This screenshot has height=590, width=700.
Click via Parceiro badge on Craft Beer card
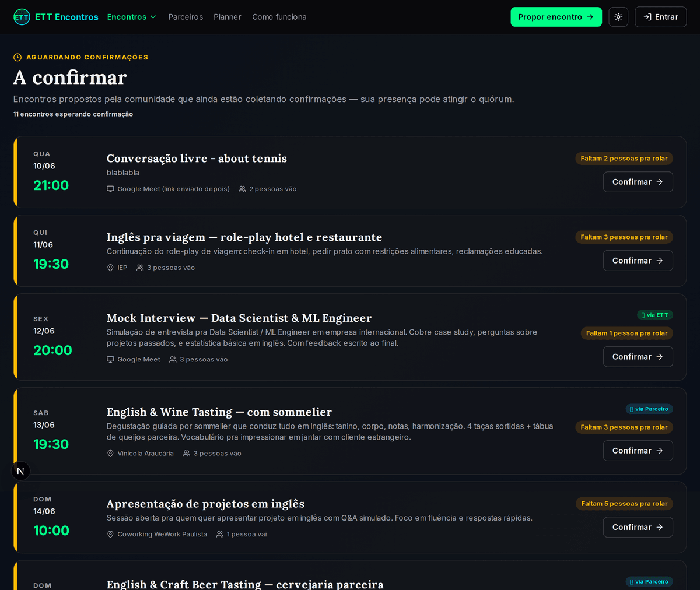coord(649,581)
